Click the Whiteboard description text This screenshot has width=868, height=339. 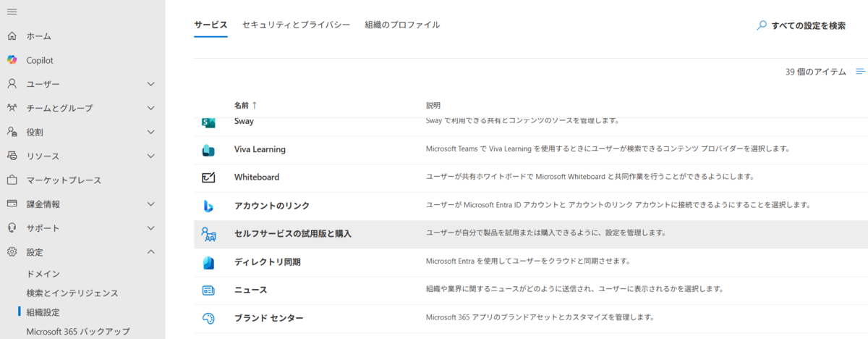[x=590, y=177]
